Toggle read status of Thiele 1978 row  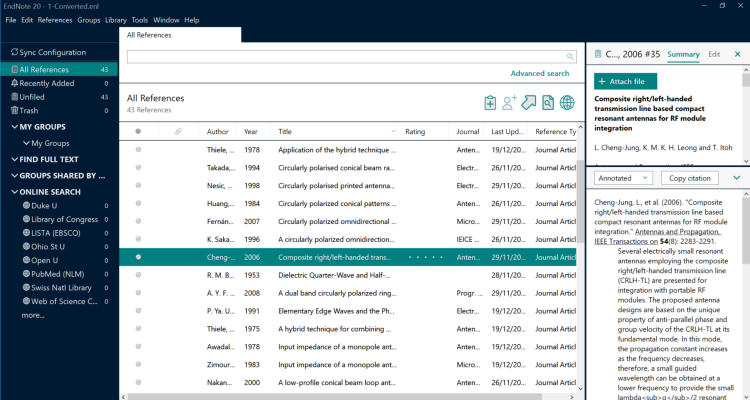coord(138,150)
